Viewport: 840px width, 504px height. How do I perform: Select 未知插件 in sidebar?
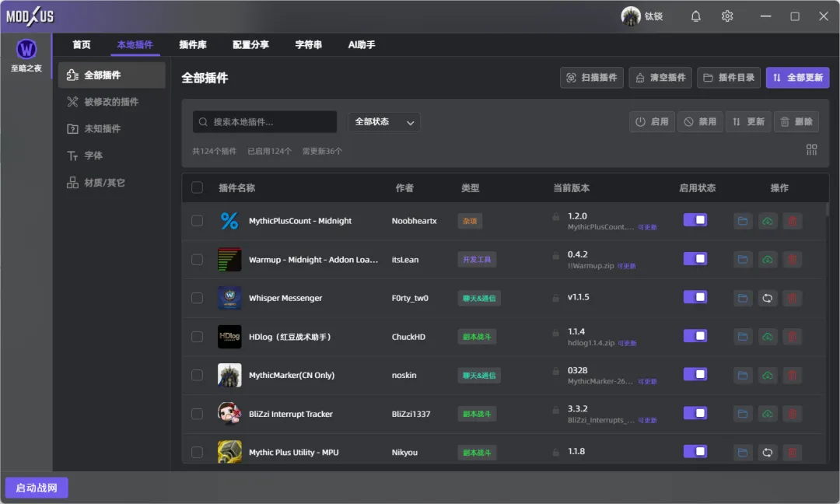(111, 128)
